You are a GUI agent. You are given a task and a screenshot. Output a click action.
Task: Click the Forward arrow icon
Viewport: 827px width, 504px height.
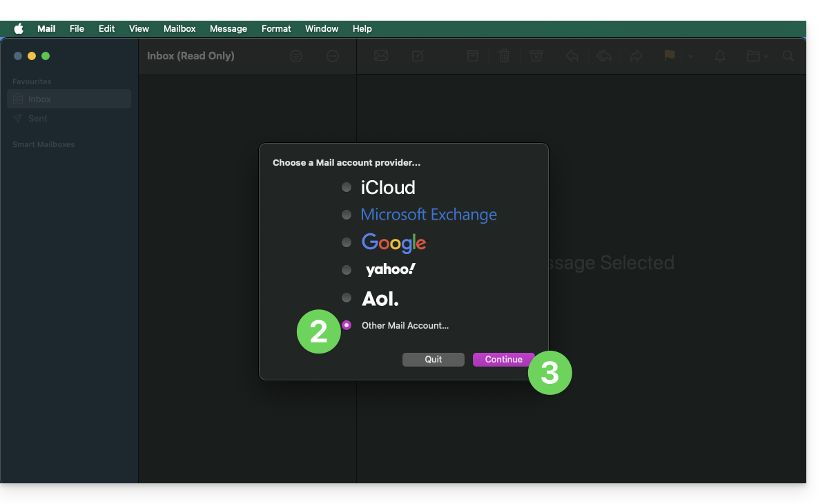pyautogui.click(x=636, y=56)
